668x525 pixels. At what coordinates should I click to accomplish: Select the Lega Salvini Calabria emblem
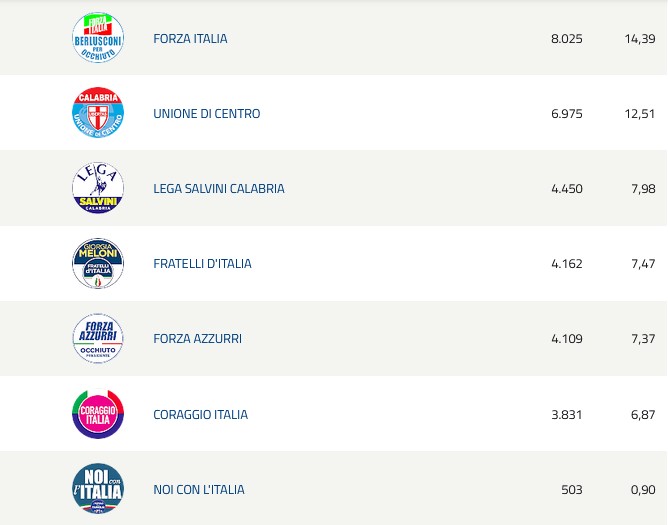pos(98,188)
